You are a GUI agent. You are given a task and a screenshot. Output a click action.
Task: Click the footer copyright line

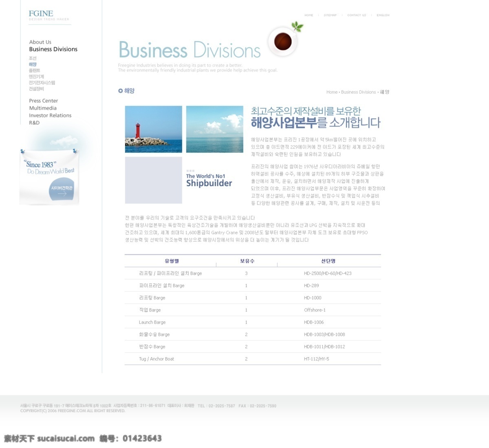click(73, 411)
